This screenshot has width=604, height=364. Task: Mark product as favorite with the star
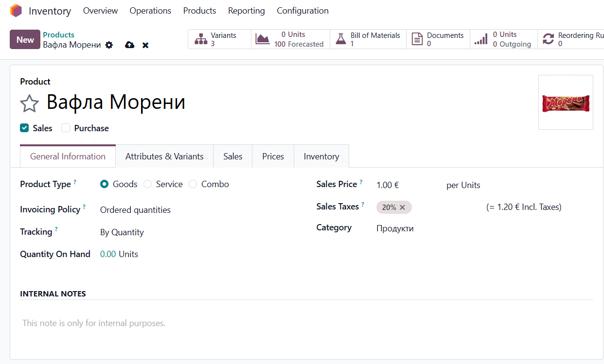pos(29,103)
